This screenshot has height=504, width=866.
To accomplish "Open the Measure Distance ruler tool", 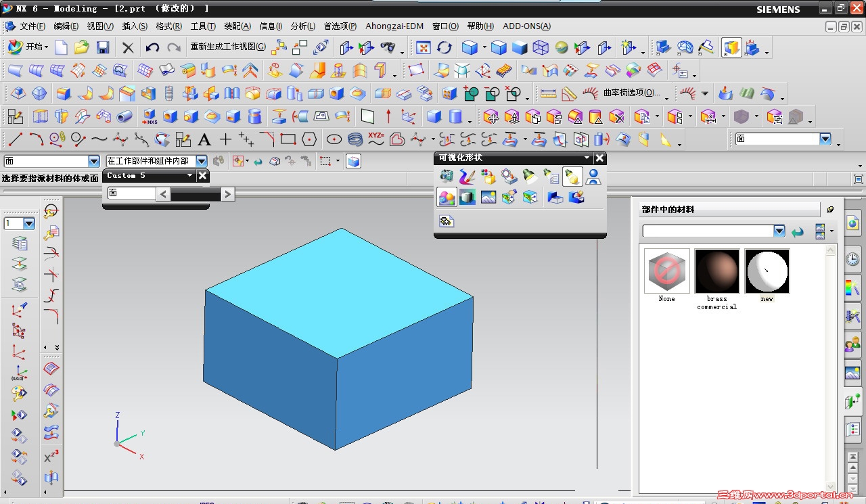I will coord(548,93).
